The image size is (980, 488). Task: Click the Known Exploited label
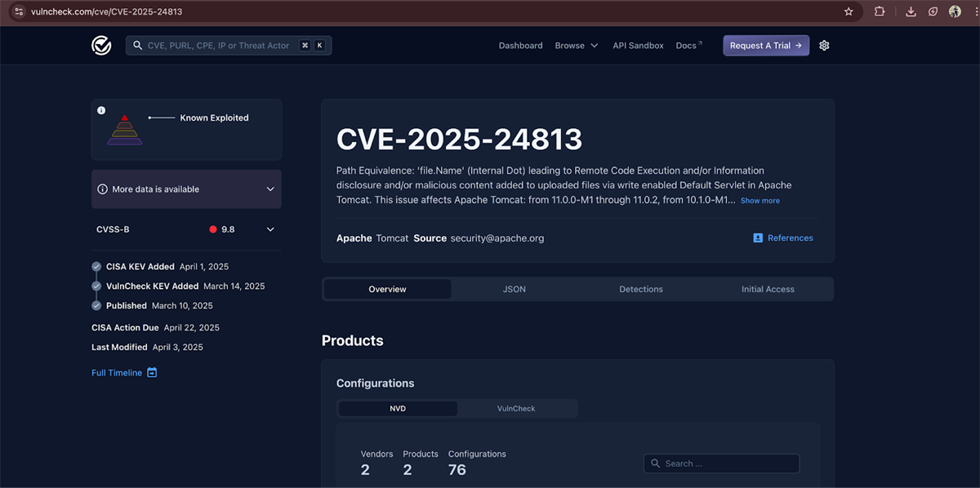coord(214,118)
